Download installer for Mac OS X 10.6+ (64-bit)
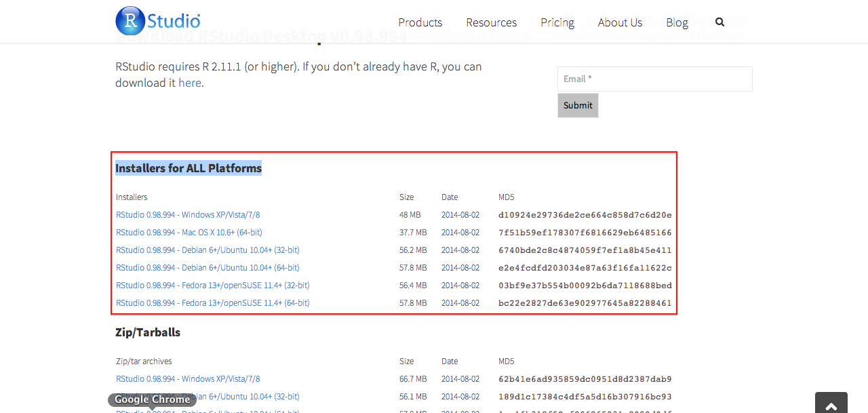The image size is (868, 413). tap(189, 233)
